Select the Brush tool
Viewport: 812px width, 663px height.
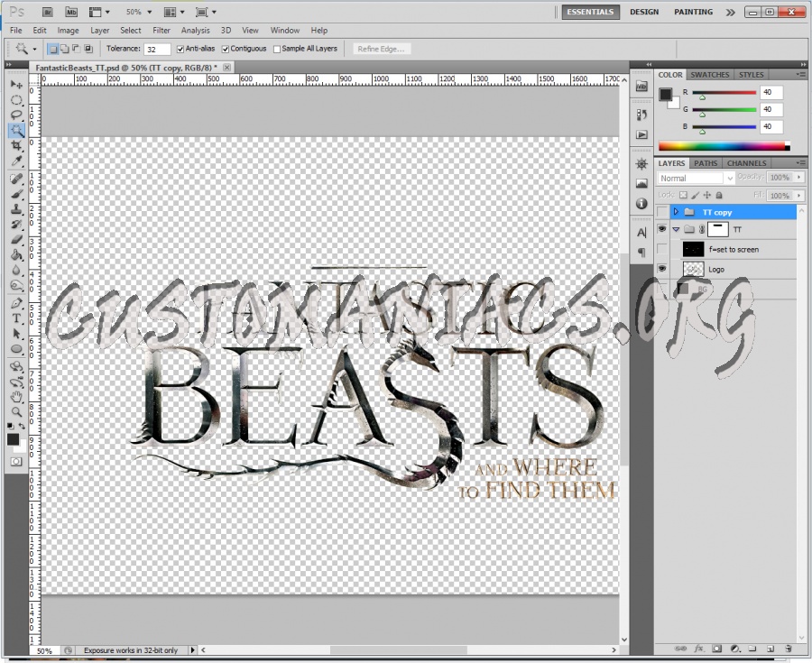pos(16,194)
